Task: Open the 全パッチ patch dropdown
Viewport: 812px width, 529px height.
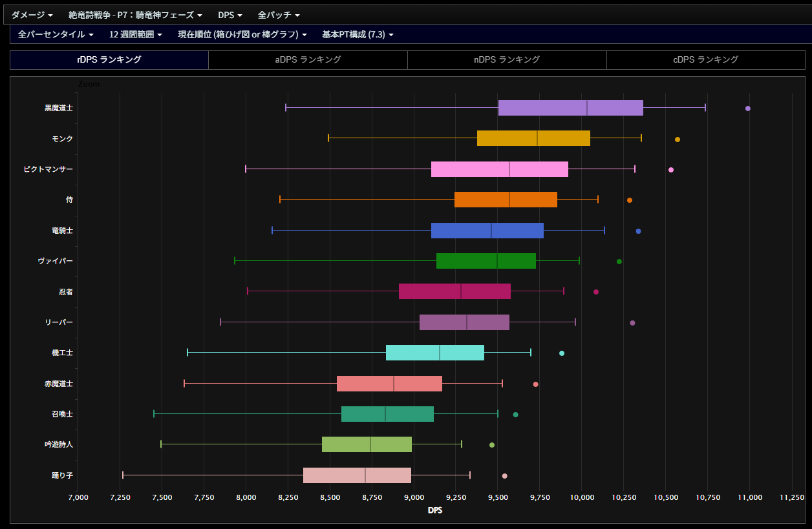Action: 278,15
